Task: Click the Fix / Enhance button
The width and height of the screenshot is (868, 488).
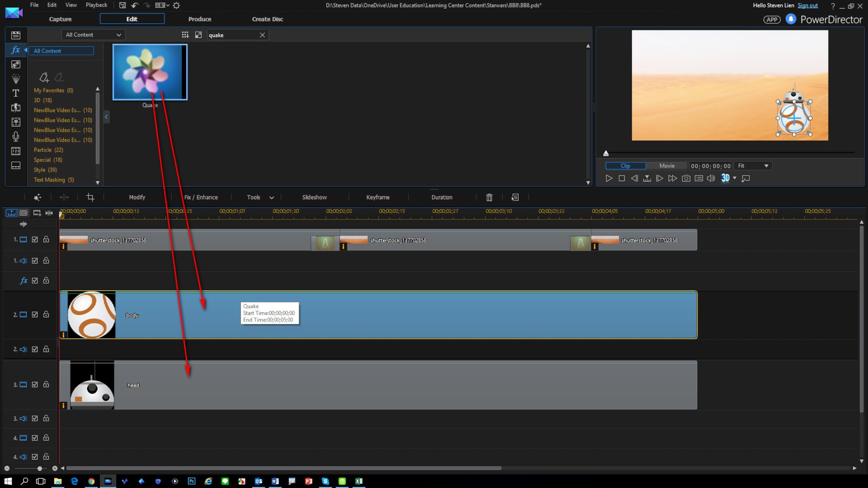Action: tap(201, 197)
